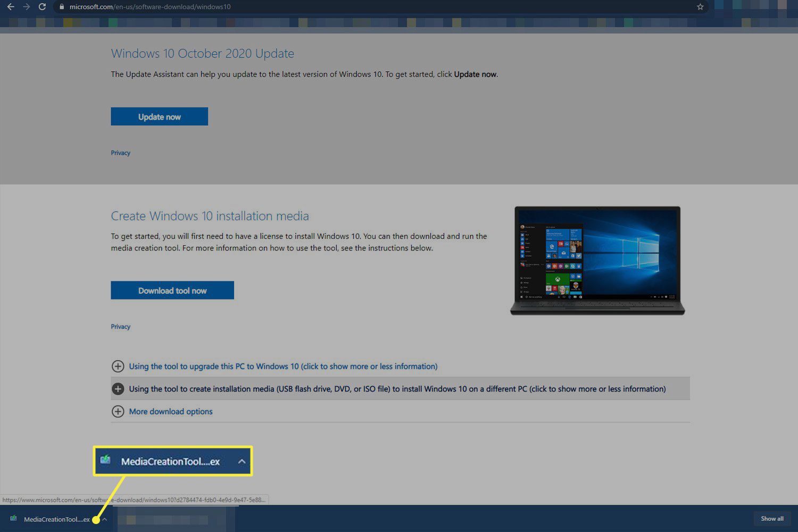The height and width of the screenshot is (532, 798).
Task: Click the Download tool now button
Action: (x=172, y=290)
